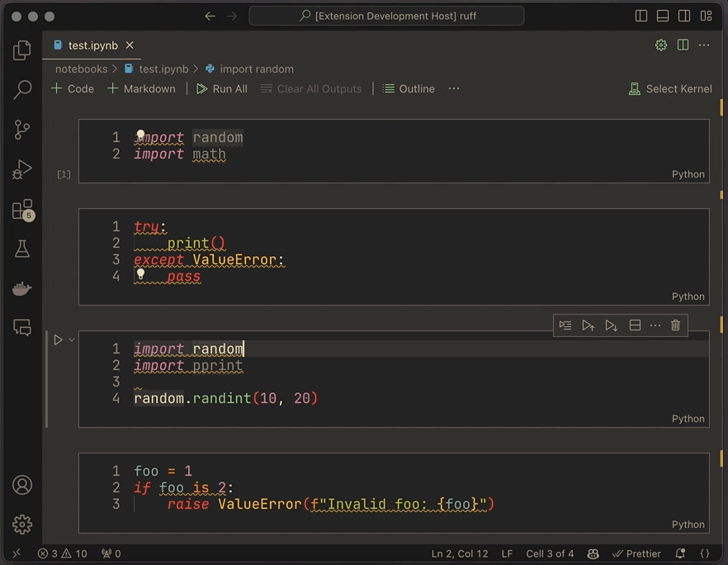Image resolution: width=728 pixels, height=565 pixels.
Task: Toggle the primary side bar layout button
Action: [641, 16]
